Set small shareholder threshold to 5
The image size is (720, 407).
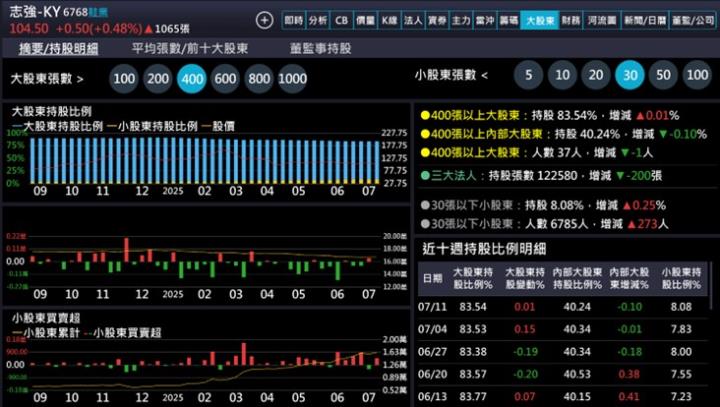[529, 74]
